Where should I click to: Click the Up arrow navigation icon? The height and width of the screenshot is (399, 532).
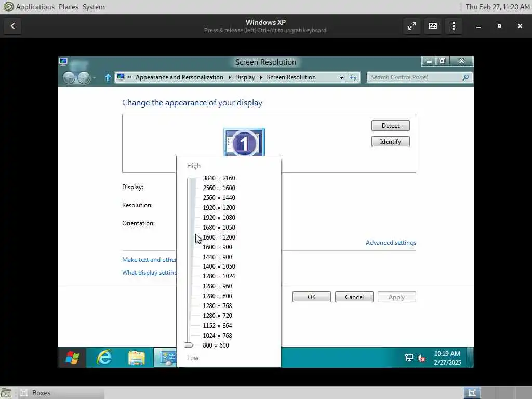click(x=108, y=78)
